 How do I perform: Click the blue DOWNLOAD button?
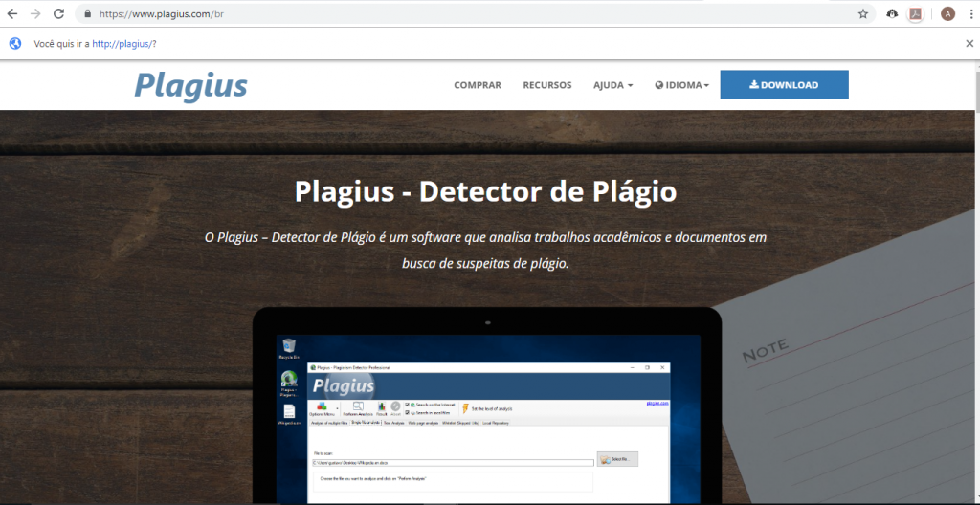pyautogui.click(x=785, y=85)
